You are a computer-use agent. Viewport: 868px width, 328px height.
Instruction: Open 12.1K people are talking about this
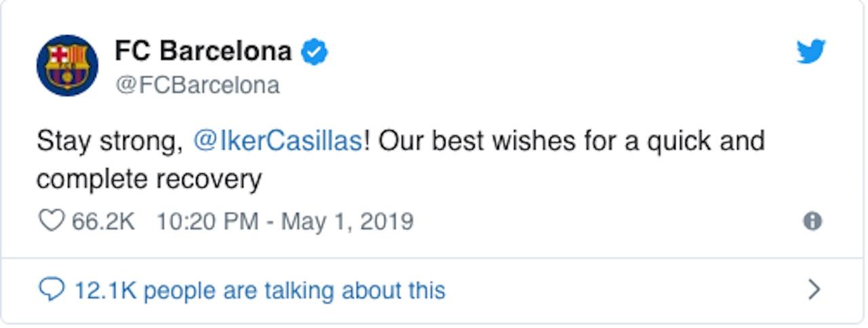(x=259, y=290)
